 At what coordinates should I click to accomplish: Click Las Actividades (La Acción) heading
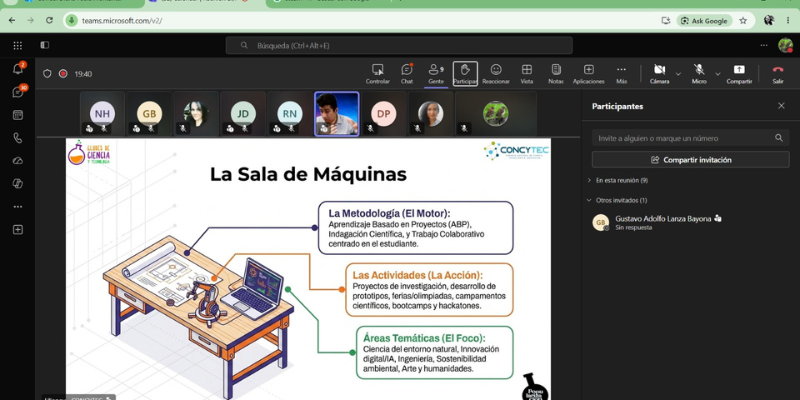click(x=417, y=274)
